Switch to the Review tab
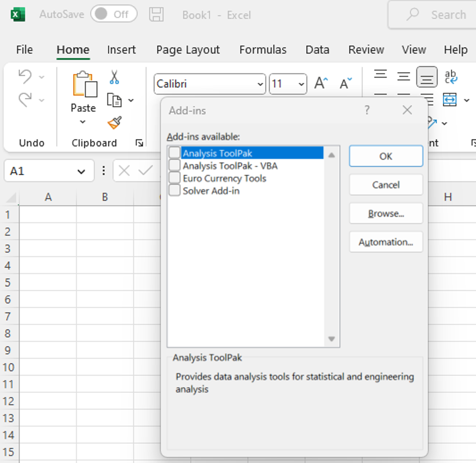The height and width of the screenshot is (463, 476). point(366,50)
